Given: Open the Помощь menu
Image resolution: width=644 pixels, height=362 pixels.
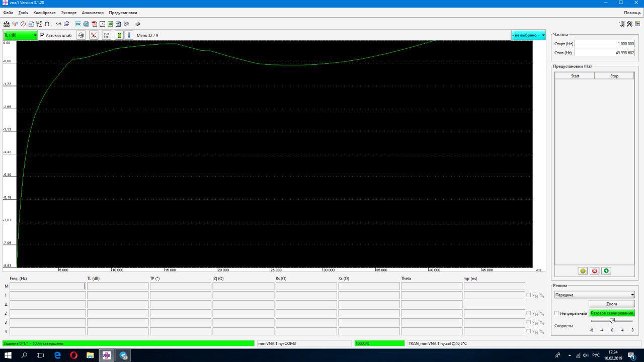Looking at the screenshot, I should tap(632, 13).
